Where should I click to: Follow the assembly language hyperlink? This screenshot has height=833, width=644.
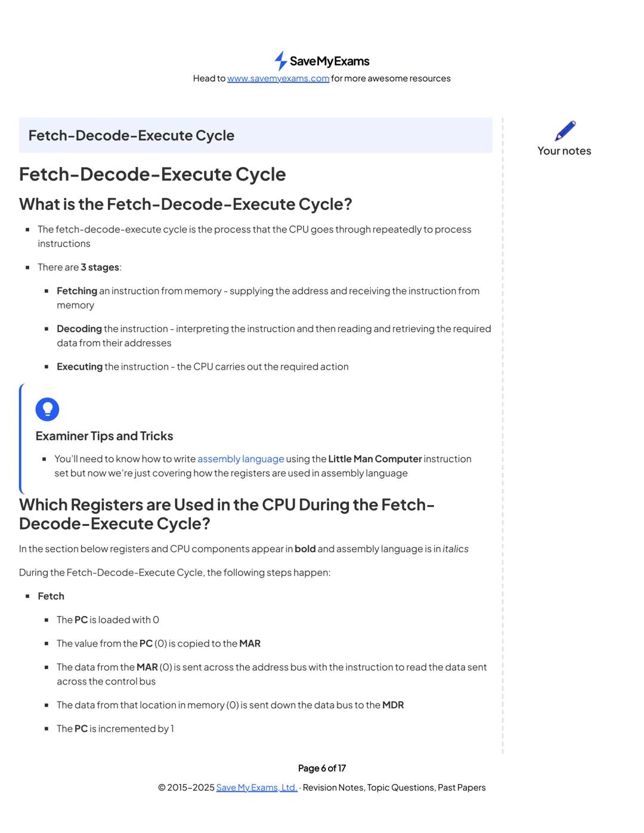click(240, 459)
